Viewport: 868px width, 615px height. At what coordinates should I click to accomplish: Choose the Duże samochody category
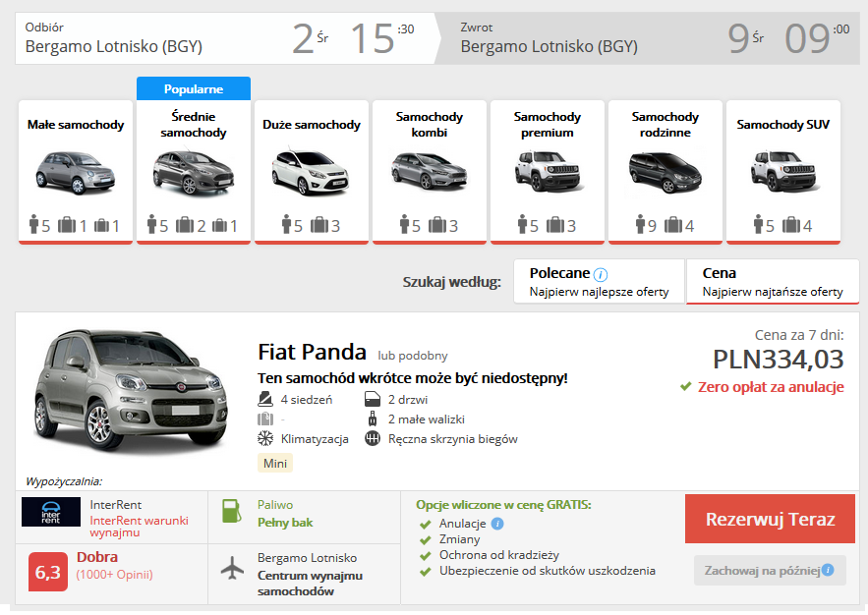coord(311,172)
